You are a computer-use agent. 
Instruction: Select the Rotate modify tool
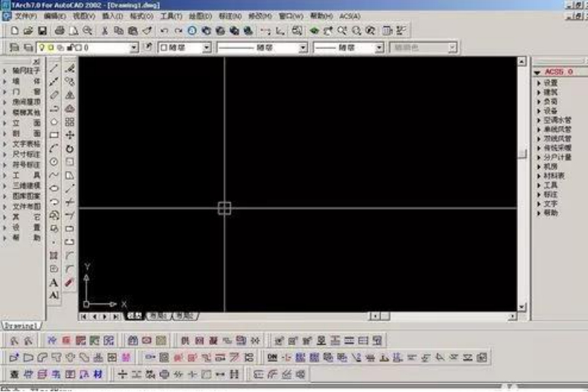point(70,149)
